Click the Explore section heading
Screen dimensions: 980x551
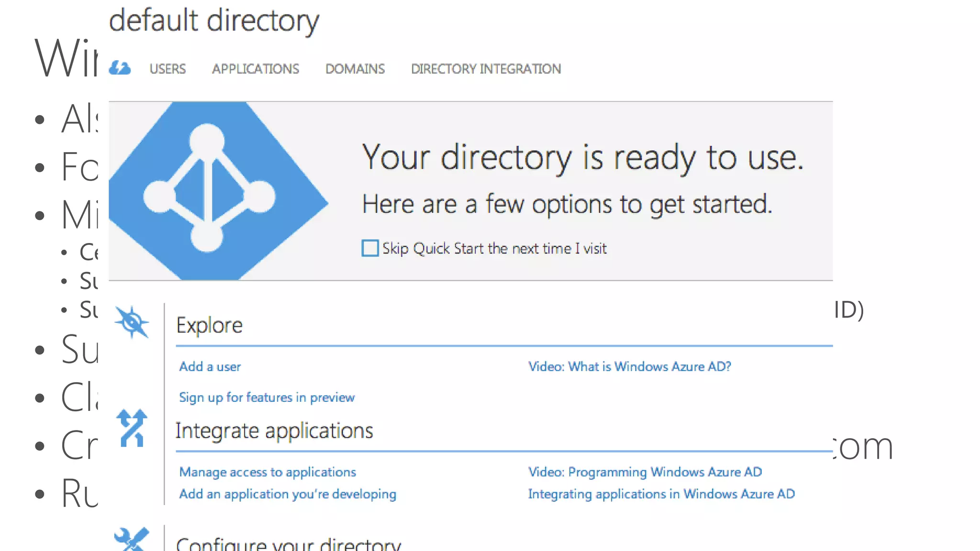click(210, 325)
